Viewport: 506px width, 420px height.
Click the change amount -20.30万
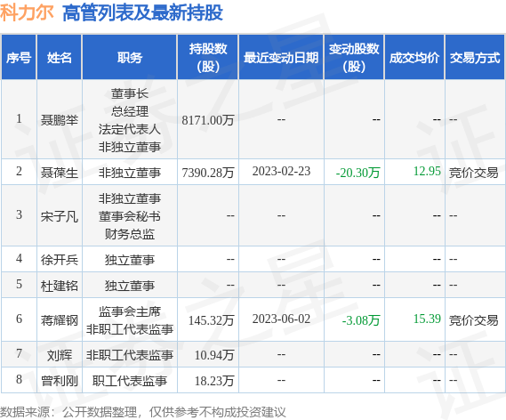pos(357,173)
